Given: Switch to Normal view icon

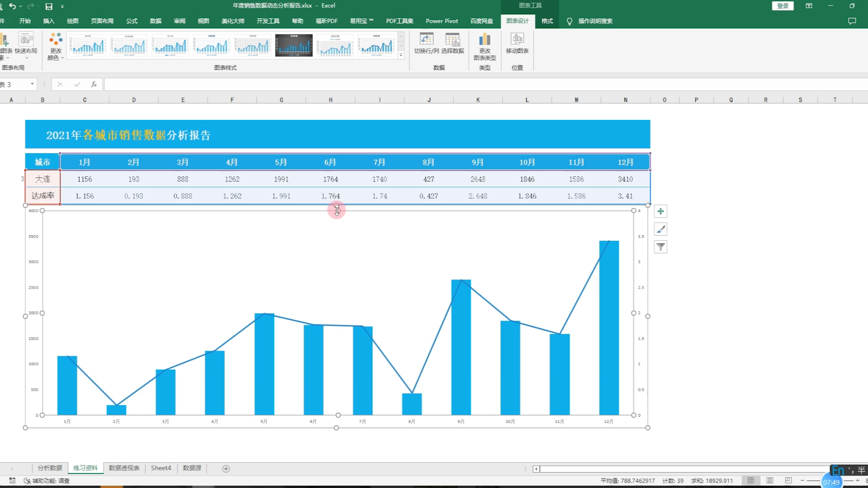Looking at the screenshot, I should pyautogui.click(x=751, y=480).
